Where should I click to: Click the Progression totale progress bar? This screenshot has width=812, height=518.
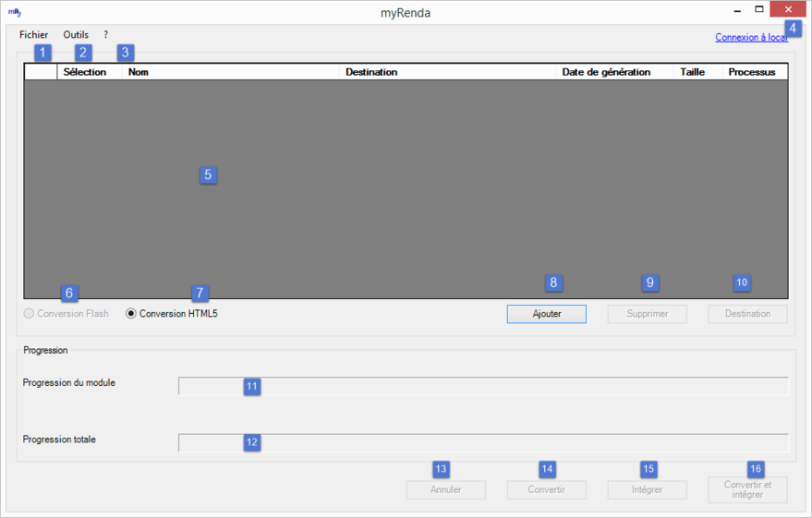[482, 443]
